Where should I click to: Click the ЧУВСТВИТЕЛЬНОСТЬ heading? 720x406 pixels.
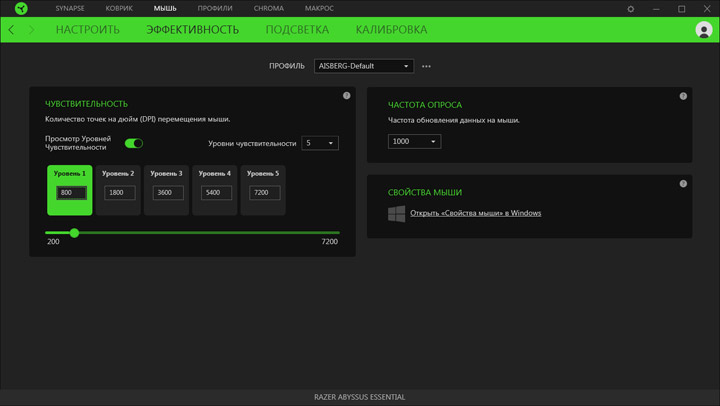tap(86, 104)
